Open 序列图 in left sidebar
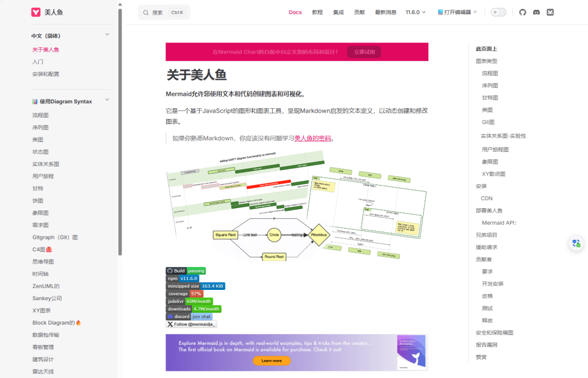 pyautogui.click(x=40, y=127)
